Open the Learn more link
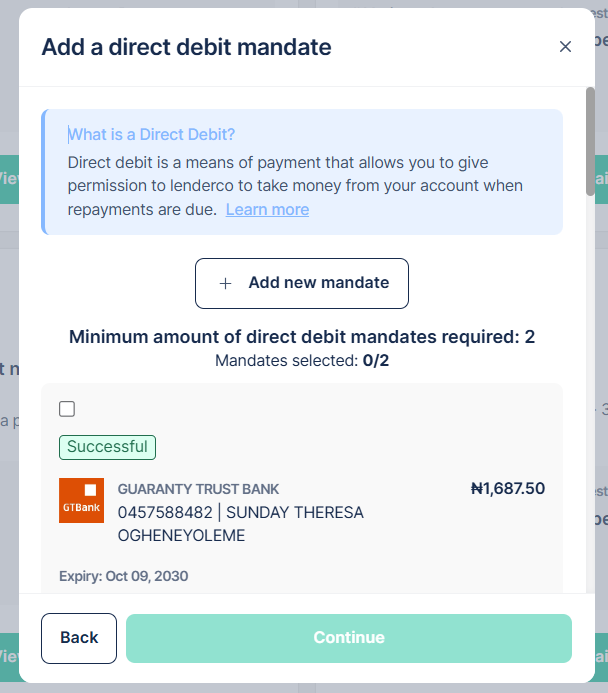Viewport: 608px width, 693px height. pyautogui.click(x=267, y=209)
